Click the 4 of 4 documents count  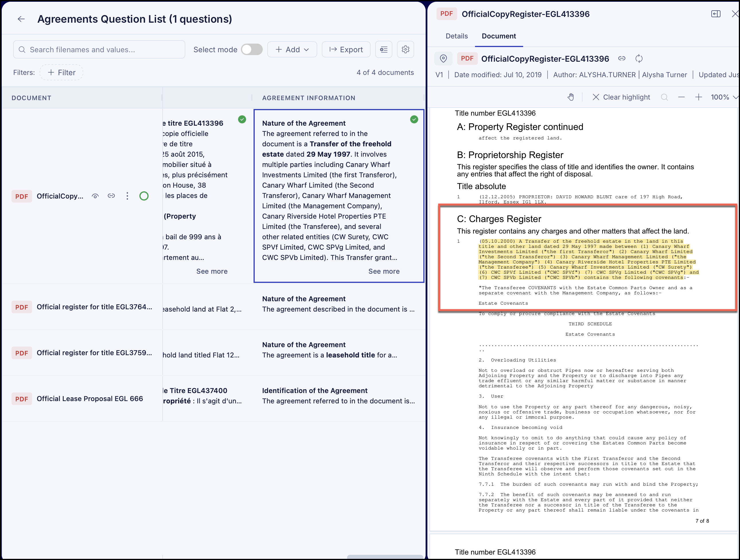[385, 73]
